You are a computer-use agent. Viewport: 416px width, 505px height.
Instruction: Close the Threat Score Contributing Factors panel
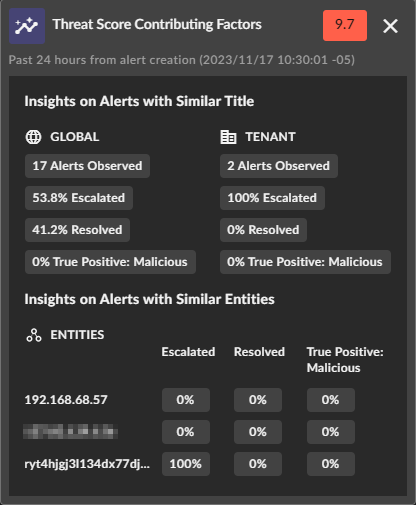tap(390, 26)
